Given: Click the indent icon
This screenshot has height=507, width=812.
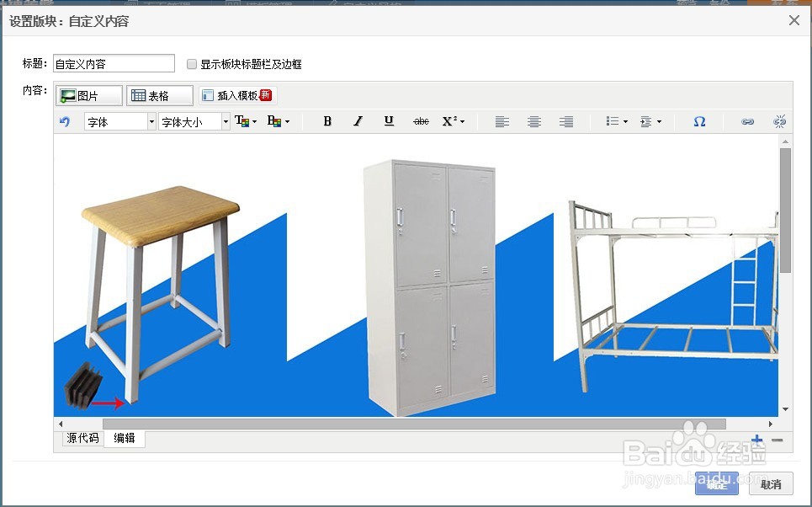Looking at the screenshot, I should click(x=645, y=122).
